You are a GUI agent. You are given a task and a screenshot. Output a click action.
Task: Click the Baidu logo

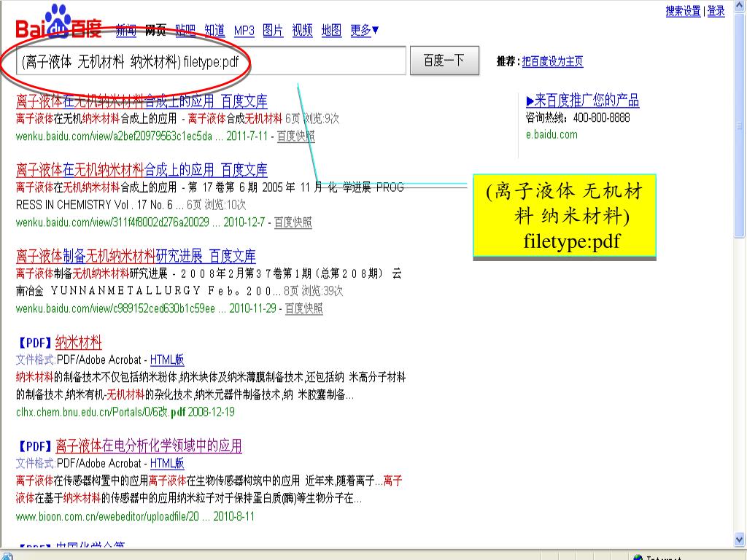coord(59,23)
